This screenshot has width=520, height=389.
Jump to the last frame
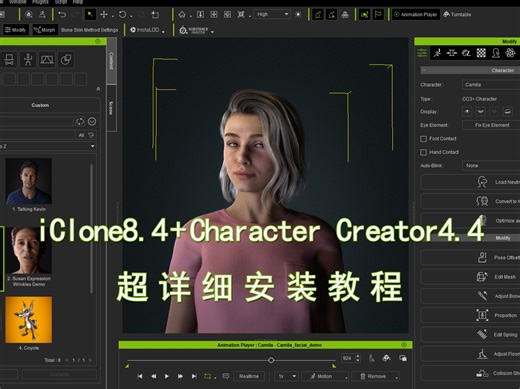pyautogui.click(x=194, y=376)
